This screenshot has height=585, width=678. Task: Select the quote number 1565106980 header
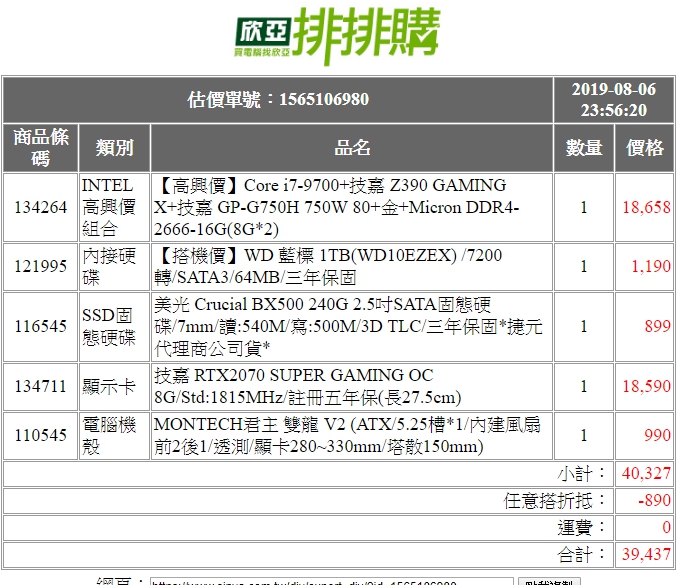coord(278,99)
